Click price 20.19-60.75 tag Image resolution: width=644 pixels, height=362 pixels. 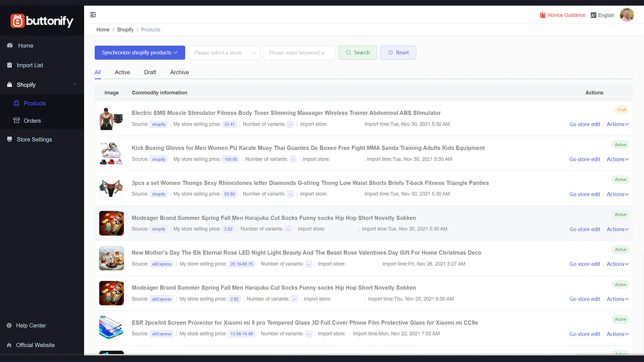click(x=242, y=264)
